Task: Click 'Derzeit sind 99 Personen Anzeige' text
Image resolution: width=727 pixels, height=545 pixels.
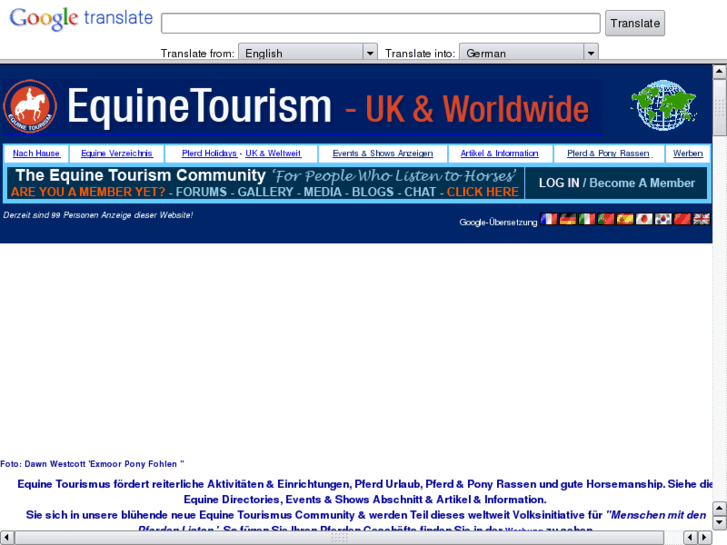Action: point(98,215)
